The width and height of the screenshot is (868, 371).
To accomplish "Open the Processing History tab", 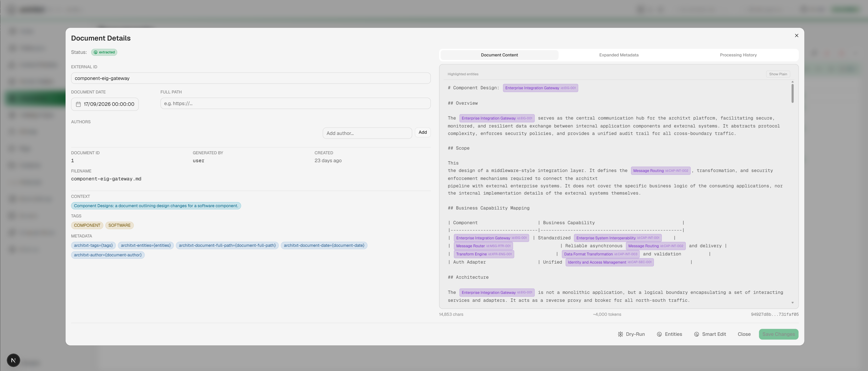I will tap(738, 55).
